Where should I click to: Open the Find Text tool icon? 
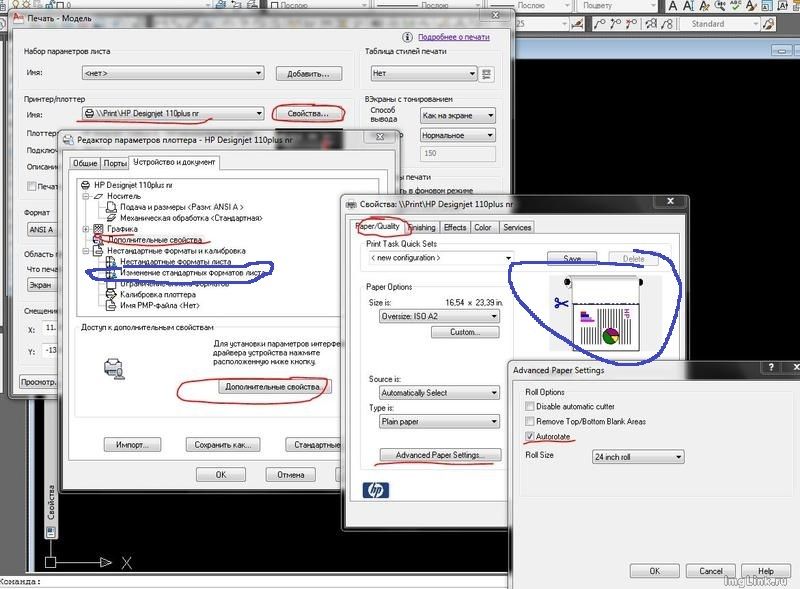tap(720, 6)
